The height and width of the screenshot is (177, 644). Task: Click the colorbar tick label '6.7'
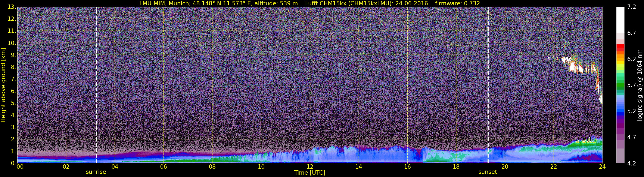point(632,33)
